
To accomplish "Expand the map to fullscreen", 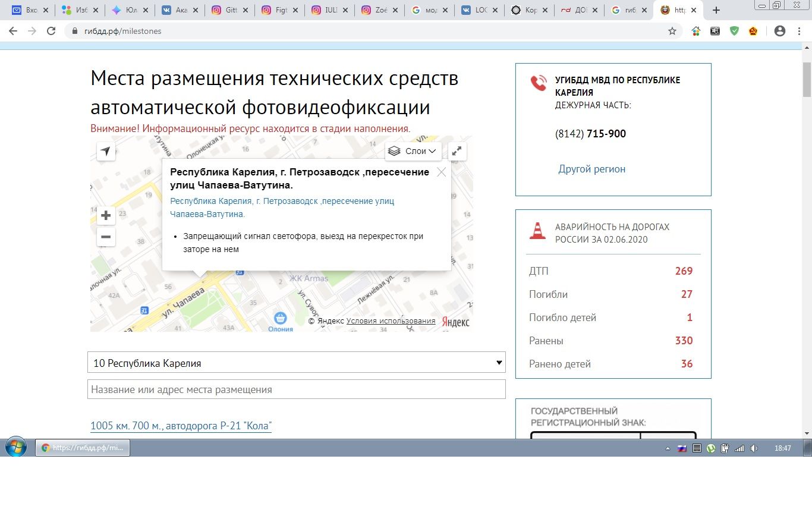I will point(457,151).
